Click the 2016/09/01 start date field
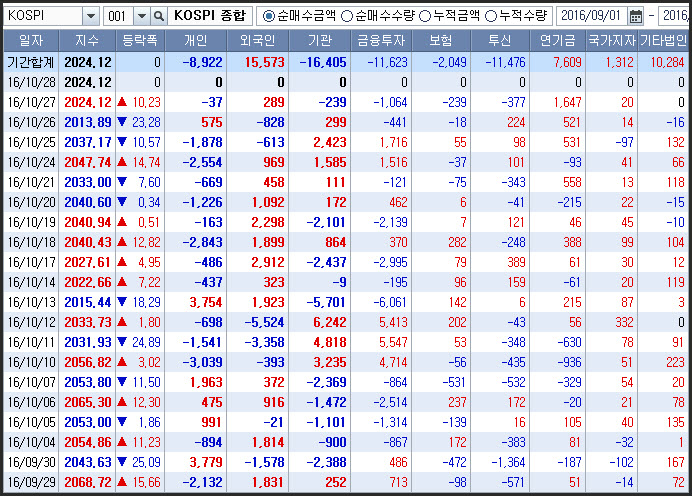 point(591,16)
